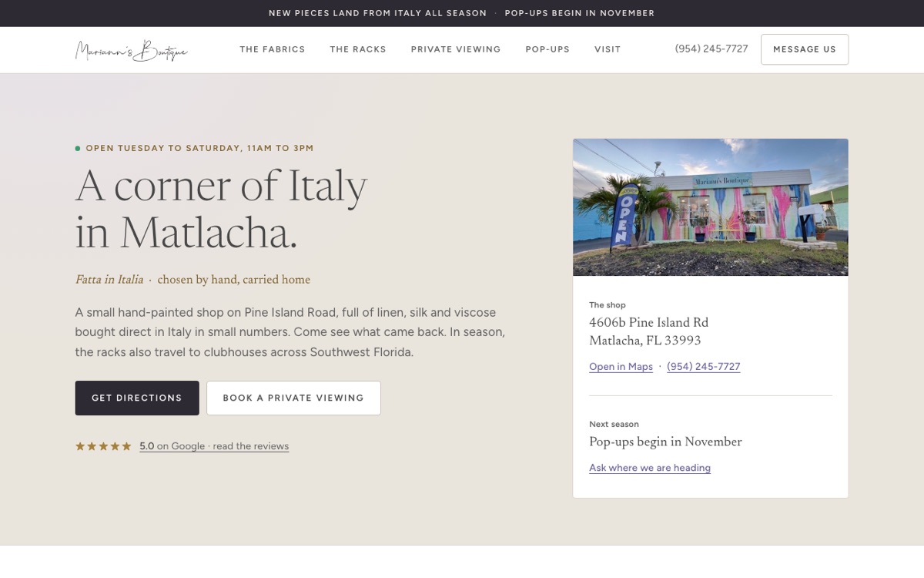
Task: Click the paragraph starting 'A small hand-painted shop'
Action: pos(290,332)
